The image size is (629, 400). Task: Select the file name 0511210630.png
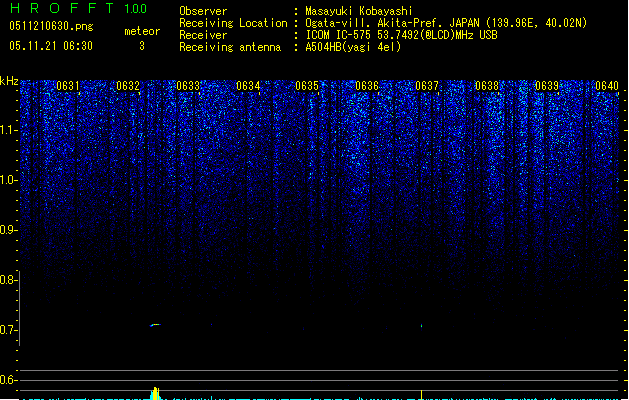(51, 26)
